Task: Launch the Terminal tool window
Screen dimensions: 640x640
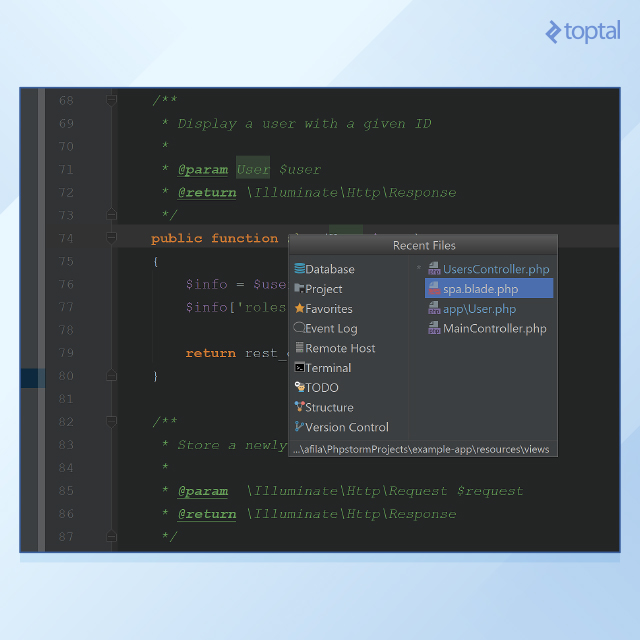Action: 328,368
